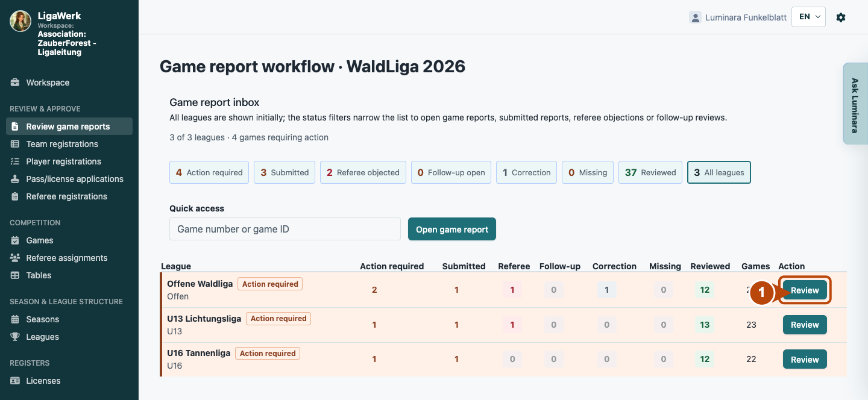Screen dimensions: 868x400
Task: Click the Game number or game ID field
Action: pyautogui.click(x=285, y=229)
